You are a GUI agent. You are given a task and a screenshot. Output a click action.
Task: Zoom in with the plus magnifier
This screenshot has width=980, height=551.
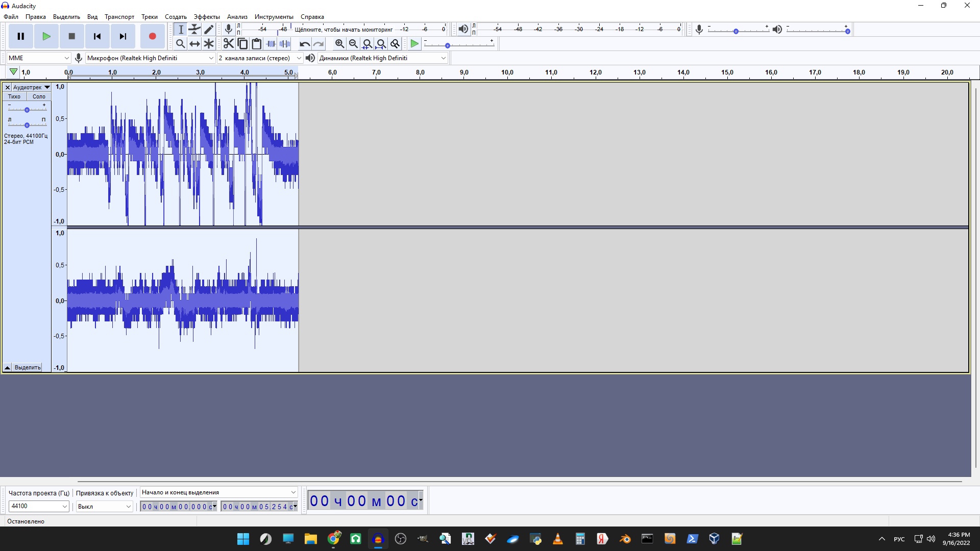339,43
